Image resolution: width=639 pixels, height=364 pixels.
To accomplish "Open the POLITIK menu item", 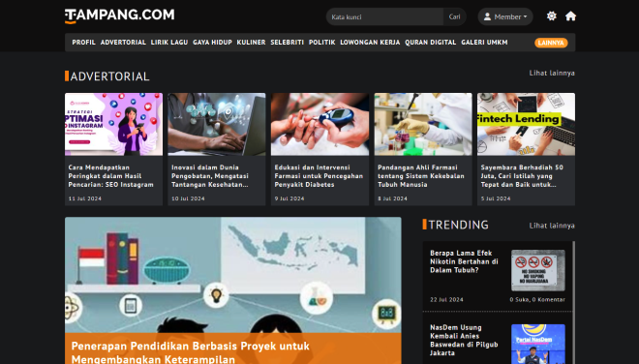I will (322, 43).
